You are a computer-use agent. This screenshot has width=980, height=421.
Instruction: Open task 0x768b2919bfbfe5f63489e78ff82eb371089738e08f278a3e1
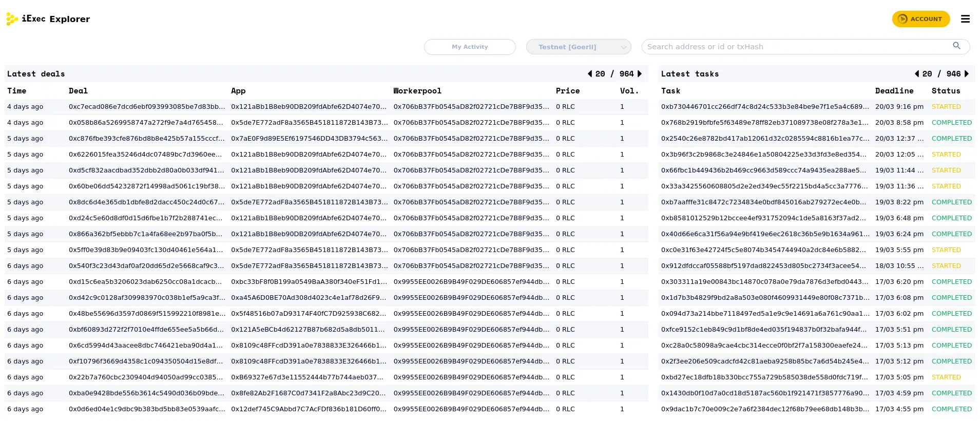coord(765,123)
